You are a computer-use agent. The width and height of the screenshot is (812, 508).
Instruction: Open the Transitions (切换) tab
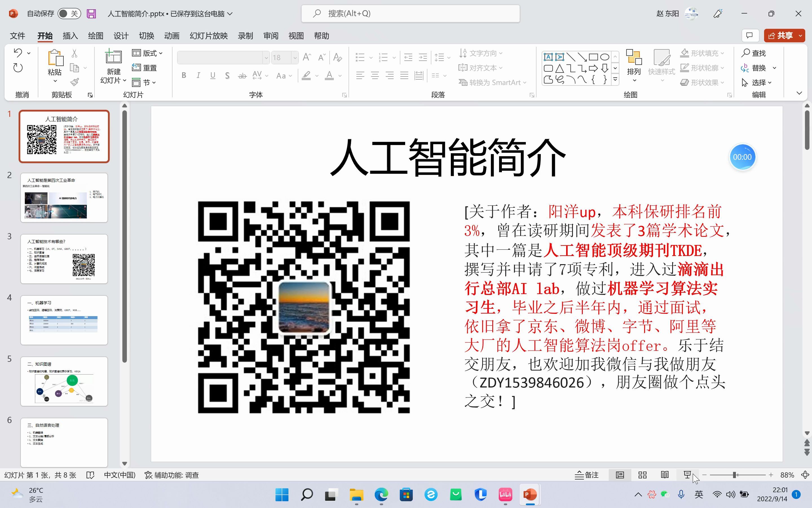tap(146, 36)
